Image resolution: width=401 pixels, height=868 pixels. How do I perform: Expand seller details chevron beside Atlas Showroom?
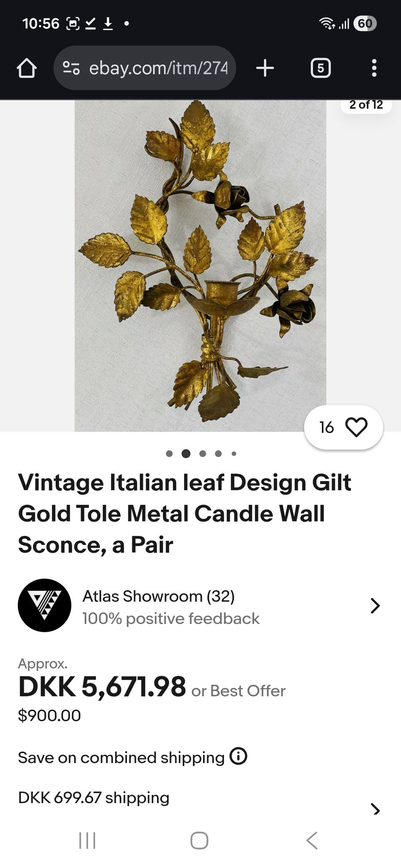click(x=375, y=606)
